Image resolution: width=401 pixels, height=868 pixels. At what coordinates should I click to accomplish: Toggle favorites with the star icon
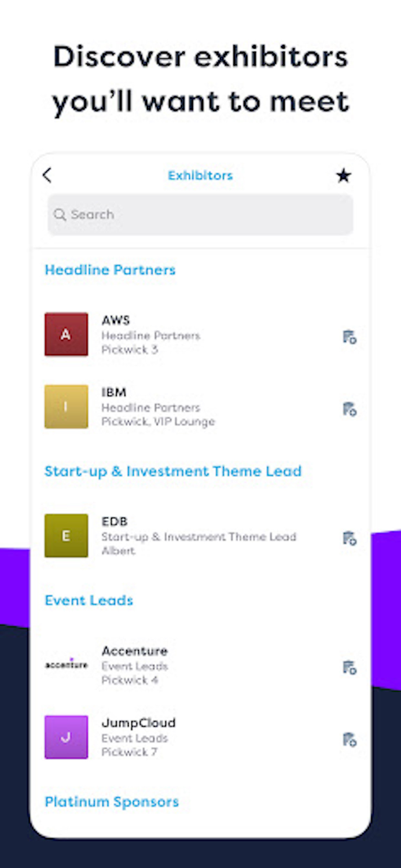tap(343, 175)
